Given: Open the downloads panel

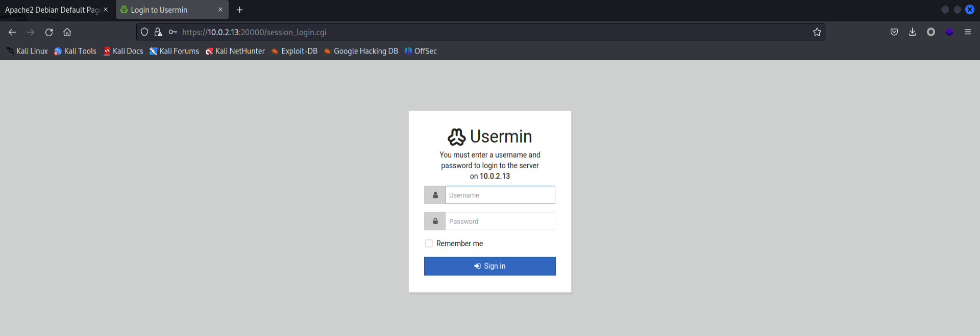Looking at the screenshot, I should tap(912, 32).
